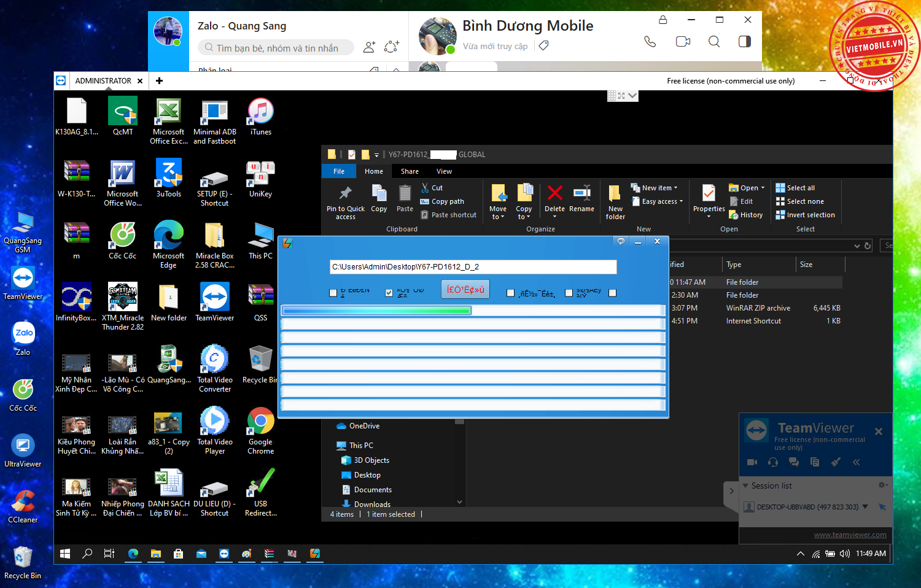Open the gear settings dropdown beside Session list
This screenshot has height=588, width=921.
pyautogui.click(x=883, y=485)
